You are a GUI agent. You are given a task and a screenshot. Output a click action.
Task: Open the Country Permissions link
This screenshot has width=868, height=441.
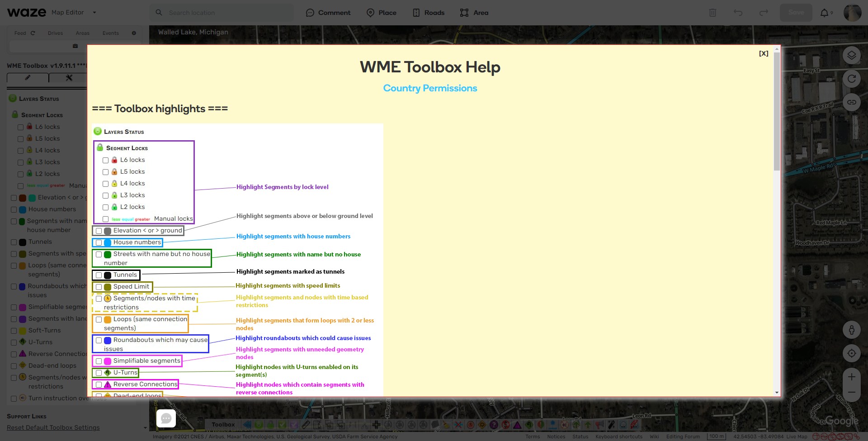click(x=430, y=88)
